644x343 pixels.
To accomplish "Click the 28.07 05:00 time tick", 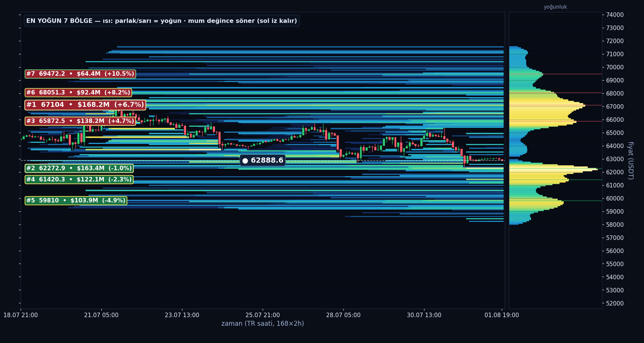I will [343, 315].
